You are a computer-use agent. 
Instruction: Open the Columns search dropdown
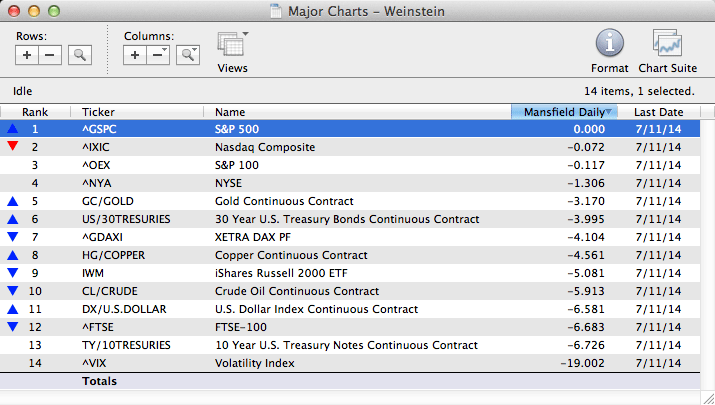tap(187, 55)
